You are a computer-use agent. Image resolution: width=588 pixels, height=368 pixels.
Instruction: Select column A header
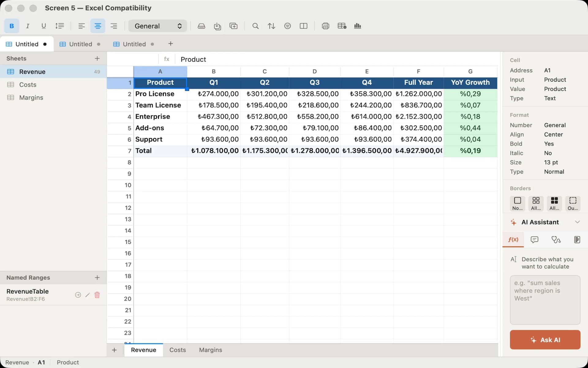(160, 71)
